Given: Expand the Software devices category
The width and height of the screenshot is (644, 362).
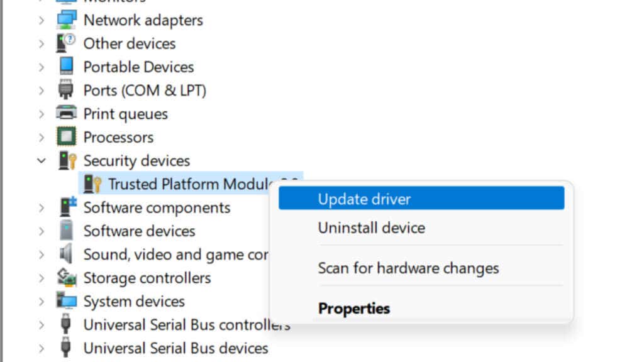Looking at the screenshot, I should (42, 231).
